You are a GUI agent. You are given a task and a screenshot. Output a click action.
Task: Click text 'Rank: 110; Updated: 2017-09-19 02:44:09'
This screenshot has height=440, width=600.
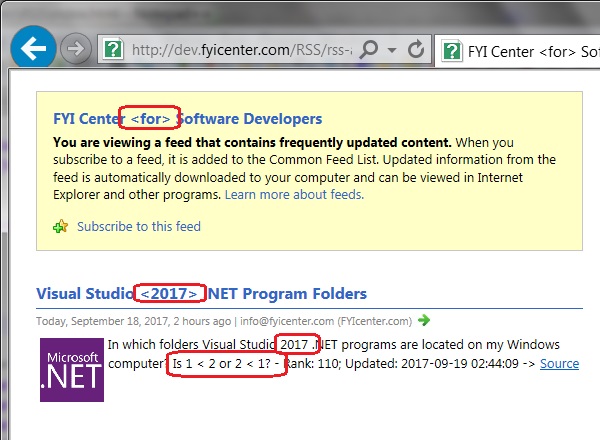[402, 363]
